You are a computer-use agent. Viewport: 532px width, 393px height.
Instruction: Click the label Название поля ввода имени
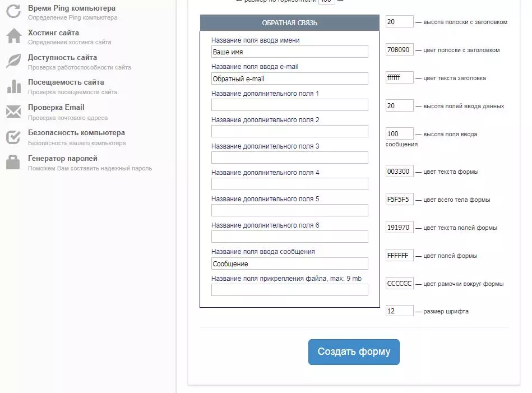256,40
